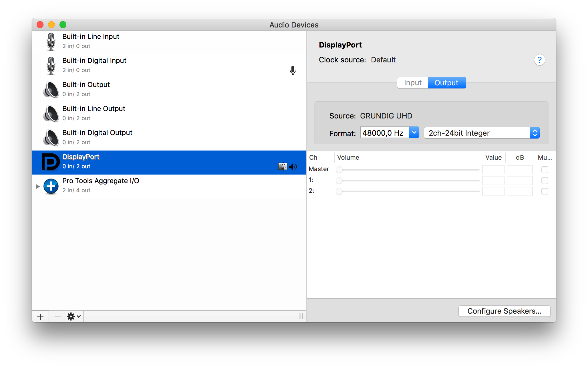
Task: Expand the Pro Tools Aggregate I/O device
Action: (37, 187)
